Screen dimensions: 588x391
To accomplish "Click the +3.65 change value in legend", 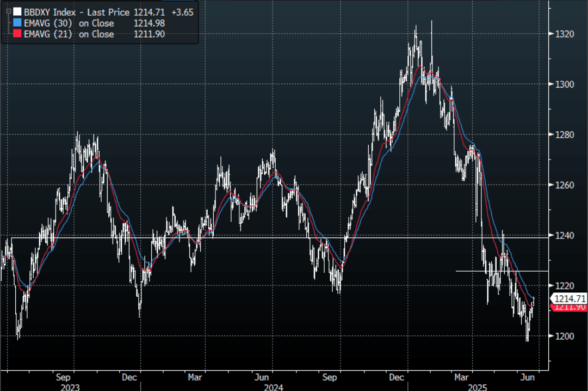I will point(181,12).
